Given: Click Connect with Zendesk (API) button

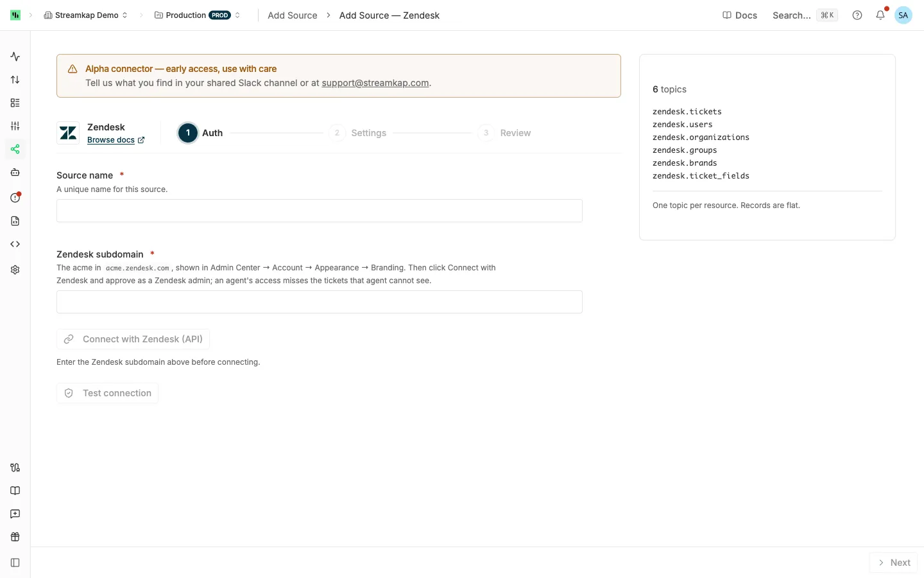Looking at the screenshot, I should coord(133,339).
